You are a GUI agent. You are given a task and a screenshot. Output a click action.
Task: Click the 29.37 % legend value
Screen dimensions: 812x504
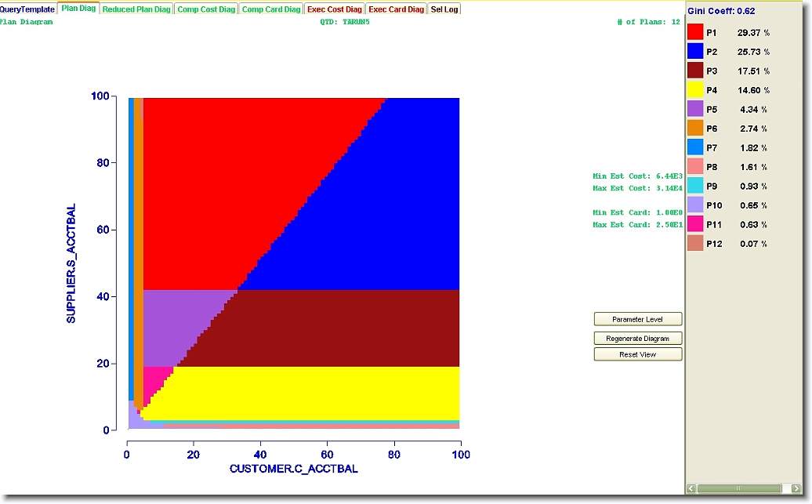pyautogui.click(x=753, y=33)
